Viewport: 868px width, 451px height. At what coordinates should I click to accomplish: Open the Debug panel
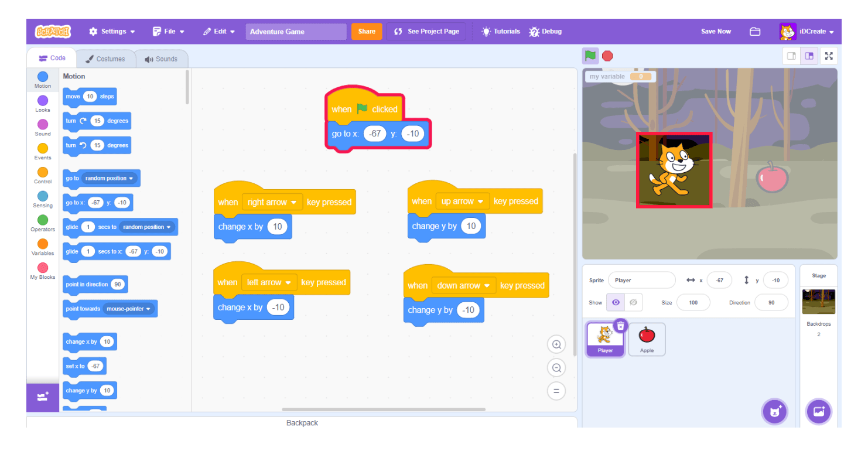point(545,32)
